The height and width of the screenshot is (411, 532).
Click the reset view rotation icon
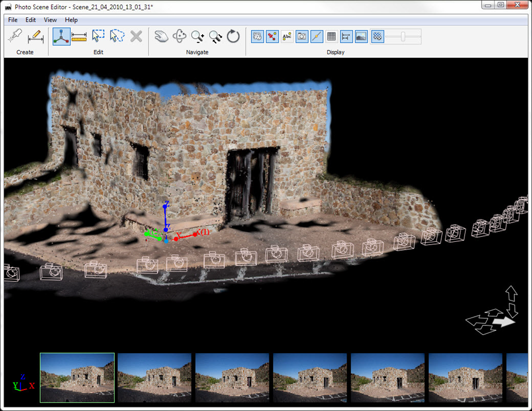[x=232, y=36]
